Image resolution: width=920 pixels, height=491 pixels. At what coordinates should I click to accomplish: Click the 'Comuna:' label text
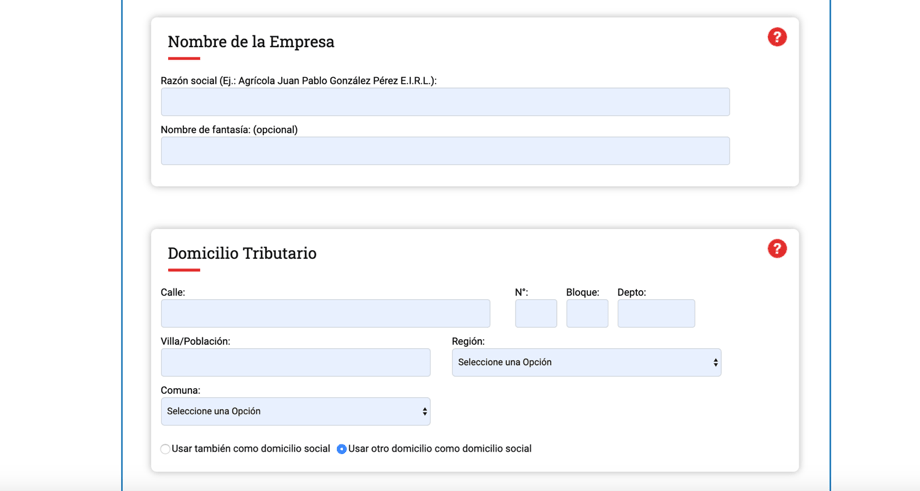tap(181, 390)
